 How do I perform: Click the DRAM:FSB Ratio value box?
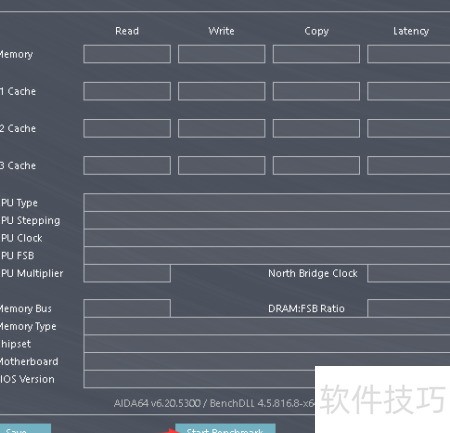click(409, 308)
